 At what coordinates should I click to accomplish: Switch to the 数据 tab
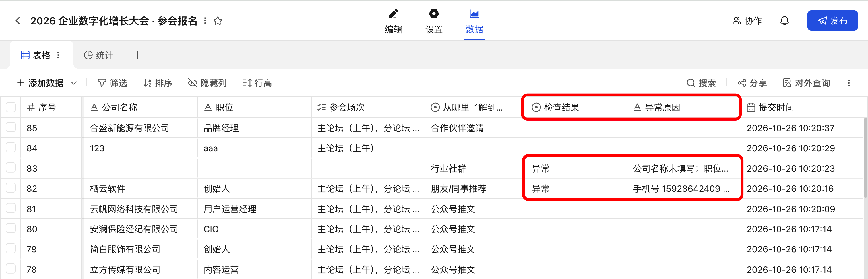pos(474,22)
